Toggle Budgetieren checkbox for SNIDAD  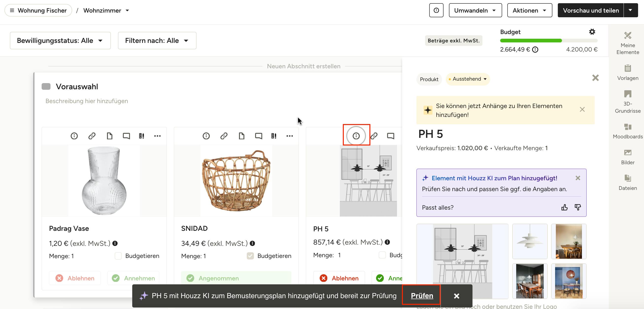tap(250, 256)
